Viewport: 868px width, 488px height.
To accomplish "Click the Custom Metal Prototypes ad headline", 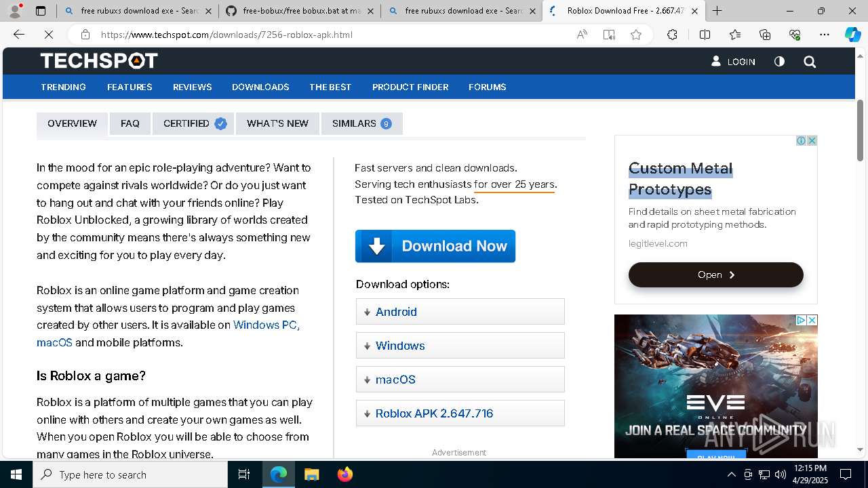I will 681,179.
